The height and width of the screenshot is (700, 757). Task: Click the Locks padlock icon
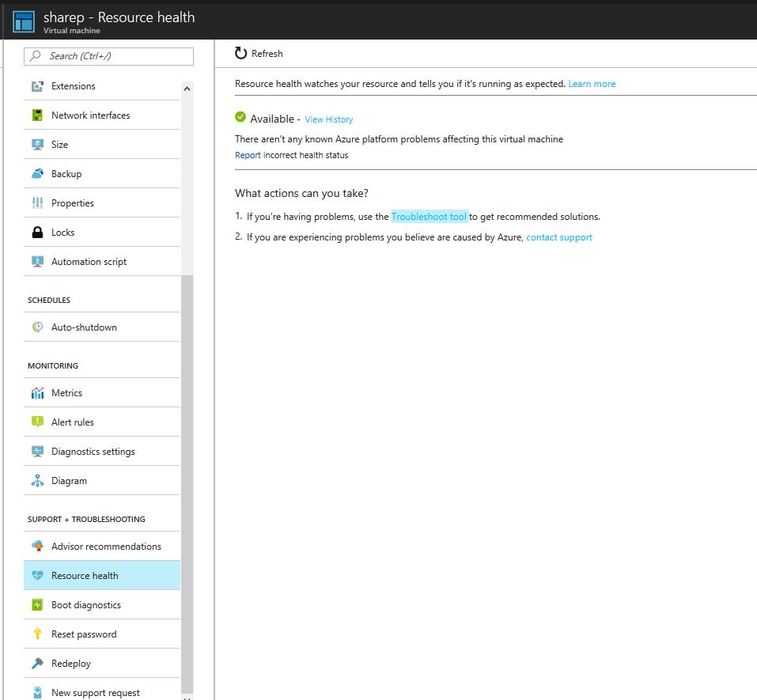click(37, 233)
